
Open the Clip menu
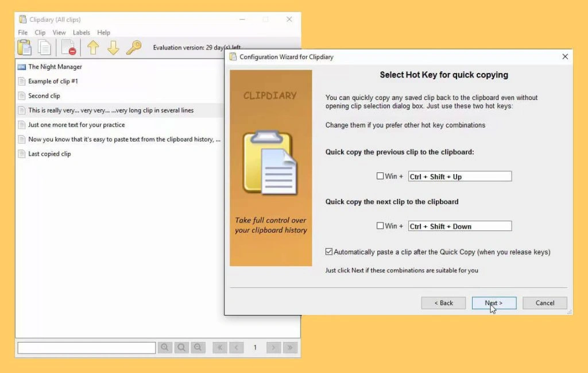tap(40, 32)
